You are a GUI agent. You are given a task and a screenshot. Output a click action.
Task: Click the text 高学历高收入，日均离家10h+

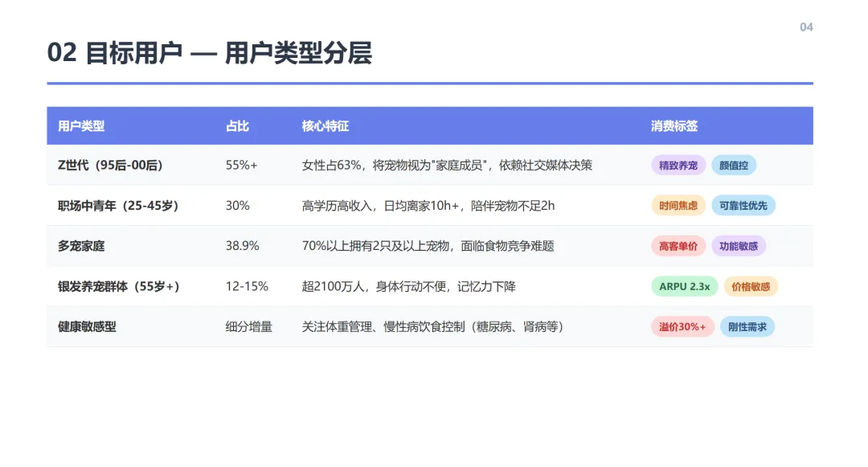(380, 206)
